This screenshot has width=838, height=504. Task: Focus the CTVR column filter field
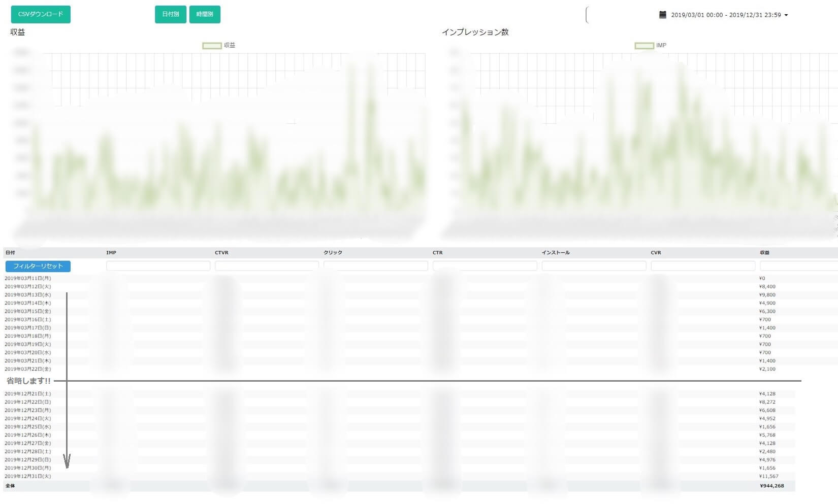(x=267, y=265)
